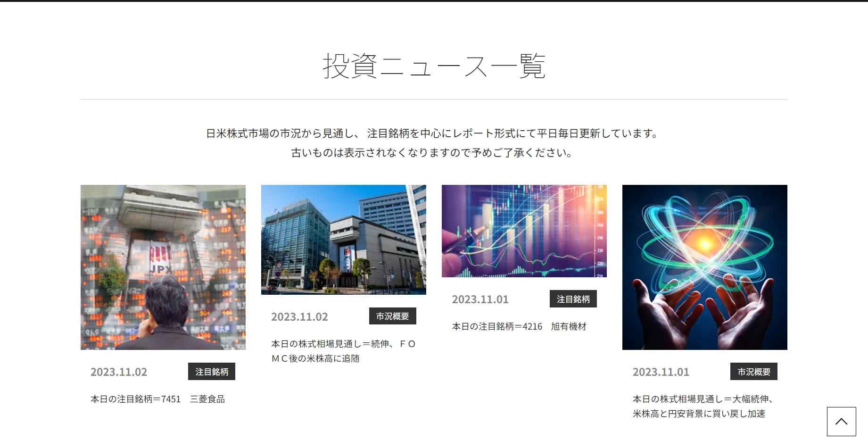868x448 pixels.
Task: Click 注目銘柄 tag on 旭有機材 card
Action: coord(573,299)
